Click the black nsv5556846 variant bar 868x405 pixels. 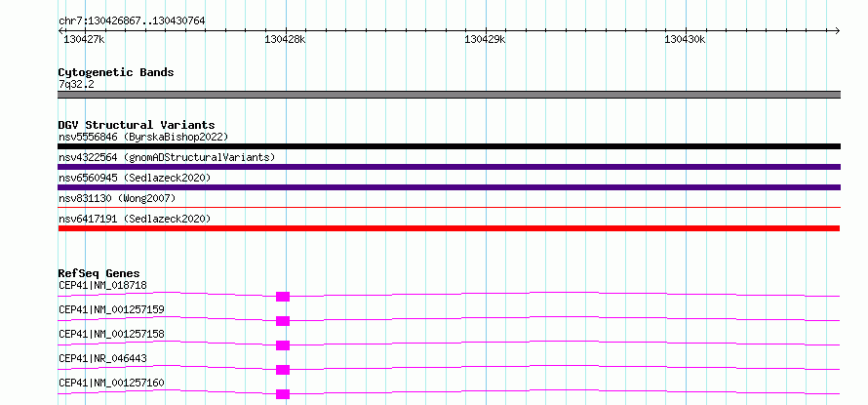coord(449,146)
